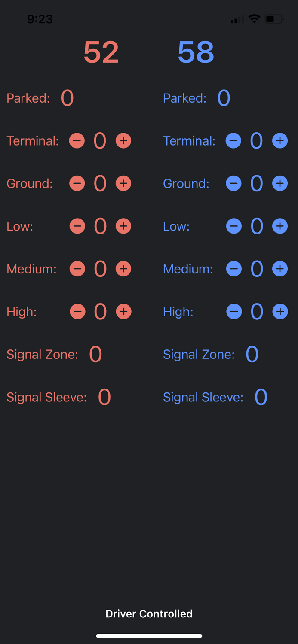Increment red team's Terminal count

pos(123,140)
